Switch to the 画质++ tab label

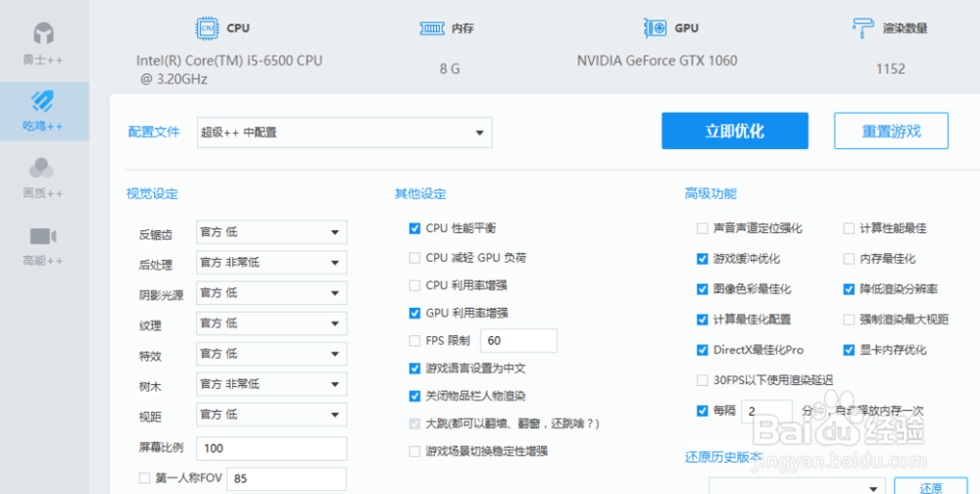pyautogui.click(x=43, y=193)
